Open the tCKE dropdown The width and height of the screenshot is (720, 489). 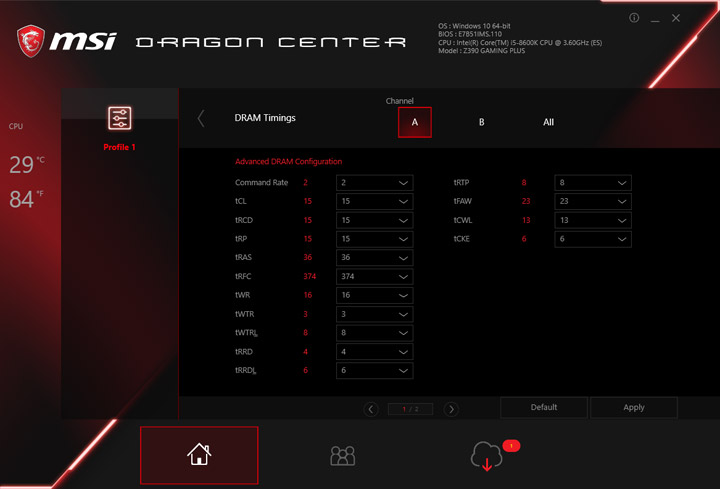click(593, 239)
